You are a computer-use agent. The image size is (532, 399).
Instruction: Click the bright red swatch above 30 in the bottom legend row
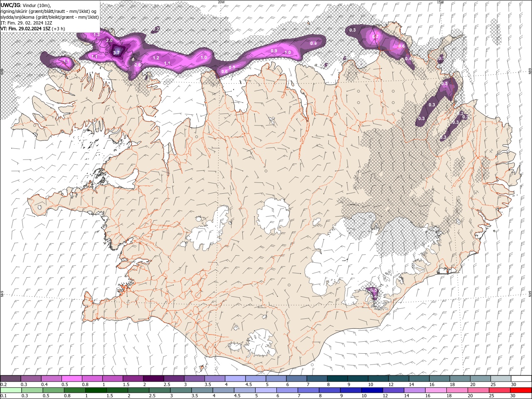pyautogui.click(x=521, y=390)
